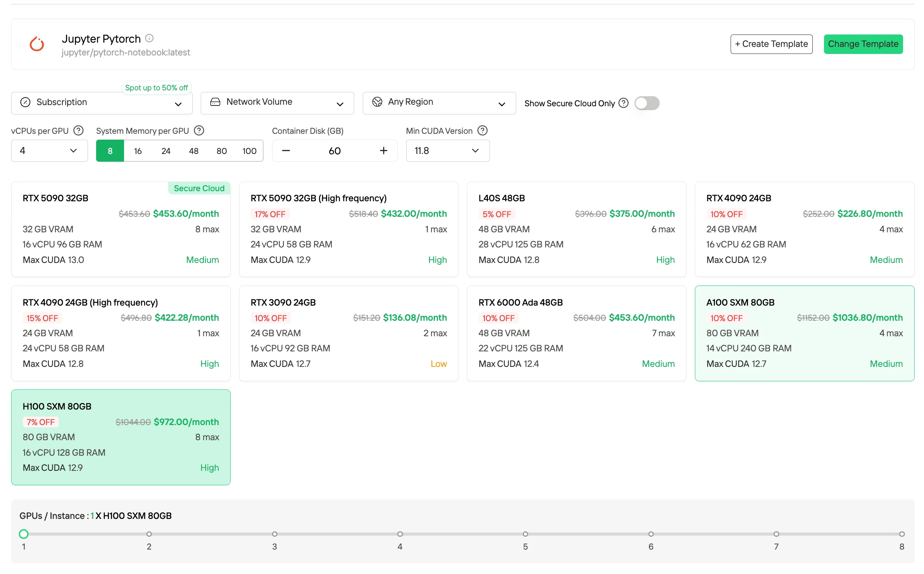Viewport: 924px width, 574px height.
Task: Set GPU count slider to 5
Action: click(526, 534)
